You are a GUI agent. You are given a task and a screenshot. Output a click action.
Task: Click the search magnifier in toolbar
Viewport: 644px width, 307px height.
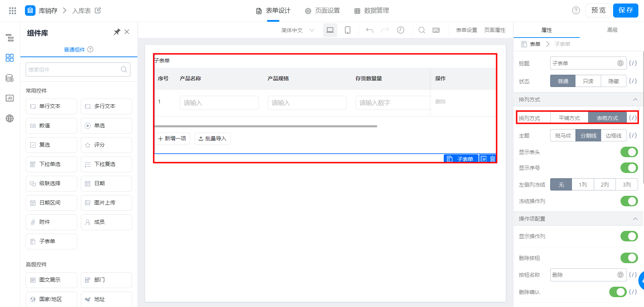click(x=422, y=30)
